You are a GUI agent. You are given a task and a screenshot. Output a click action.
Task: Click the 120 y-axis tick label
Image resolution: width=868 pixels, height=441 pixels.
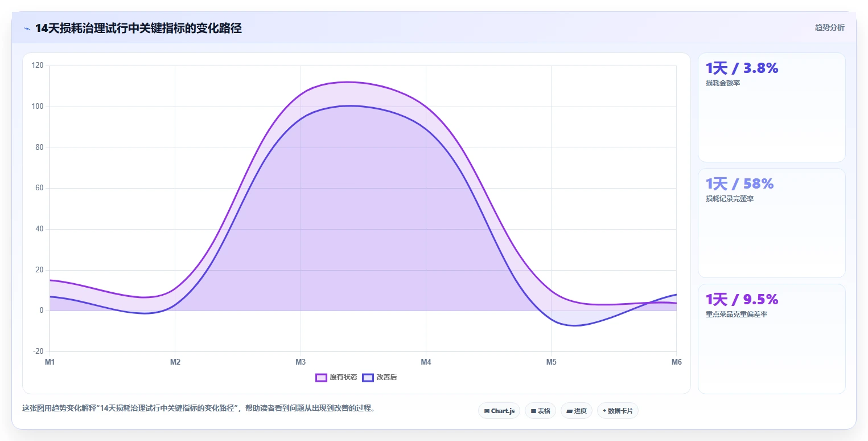pos(38,66)
